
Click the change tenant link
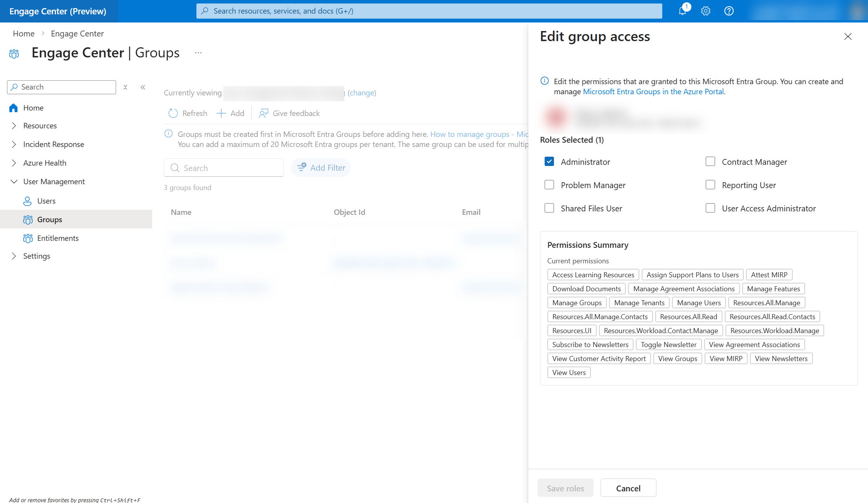tap(362, 93)
